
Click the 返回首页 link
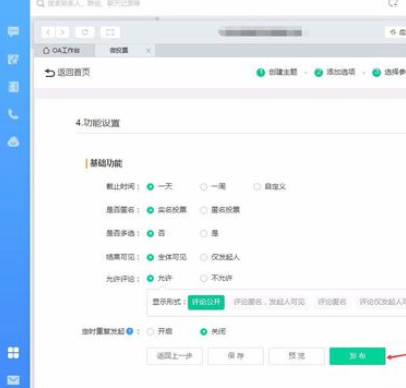coord(74,72)
